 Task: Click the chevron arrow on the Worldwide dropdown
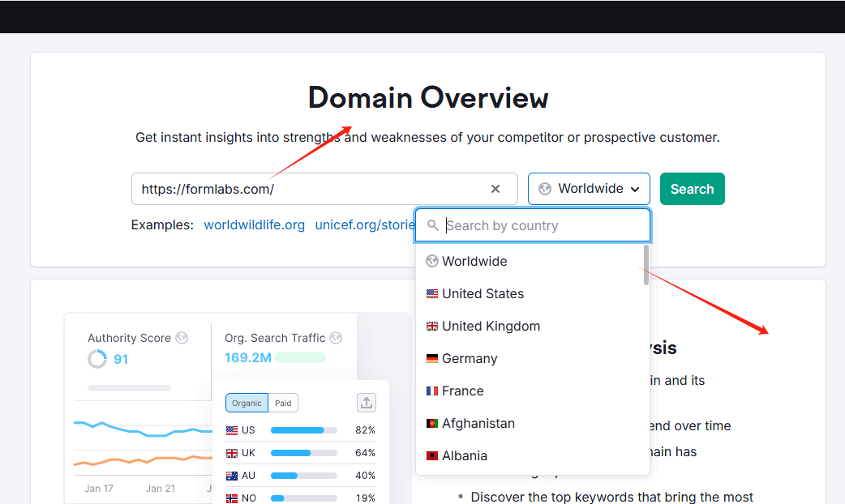635,190
